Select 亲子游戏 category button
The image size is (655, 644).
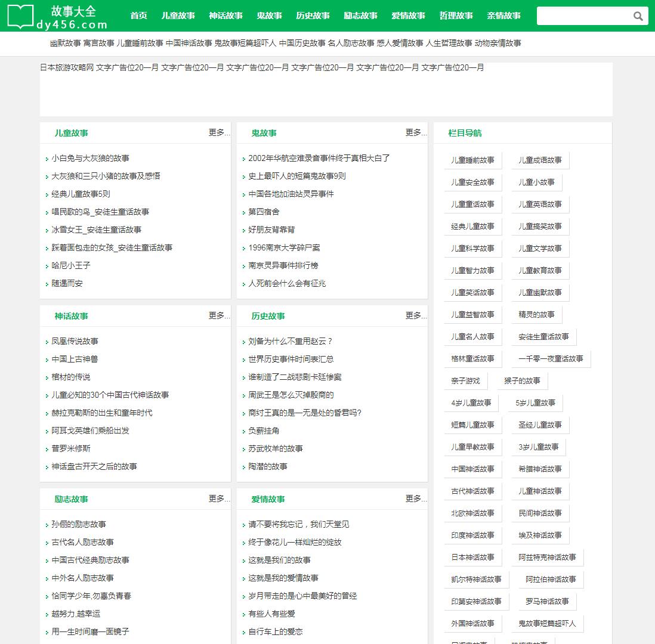pyautogui.click(x=466, y=381)
